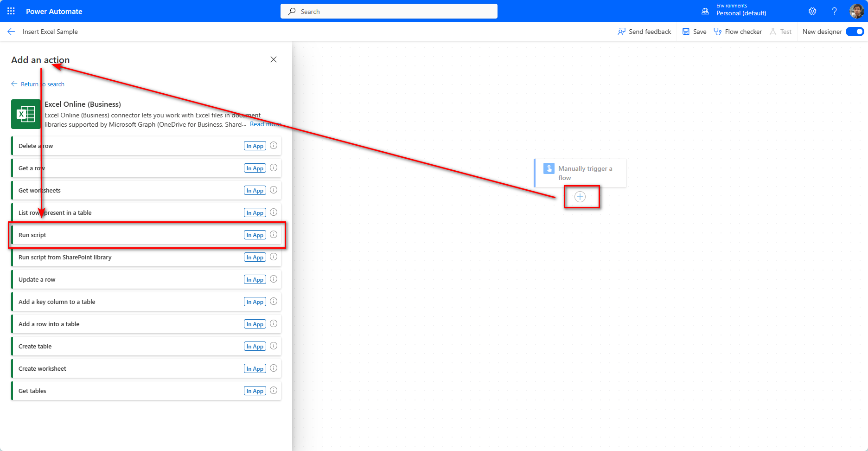Viewport: 868px width, 451px height.
Task: Run the Flow checker
Action: coord(738,32)
